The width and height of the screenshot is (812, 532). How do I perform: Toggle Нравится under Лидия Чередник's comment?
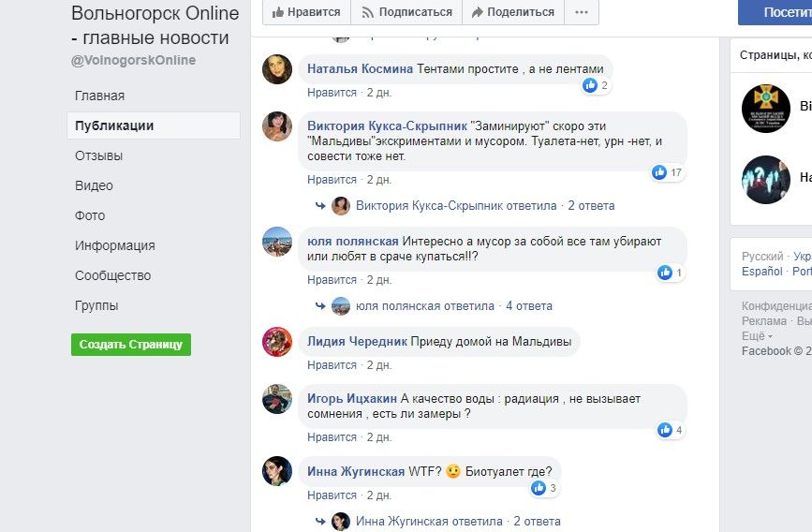332,364
